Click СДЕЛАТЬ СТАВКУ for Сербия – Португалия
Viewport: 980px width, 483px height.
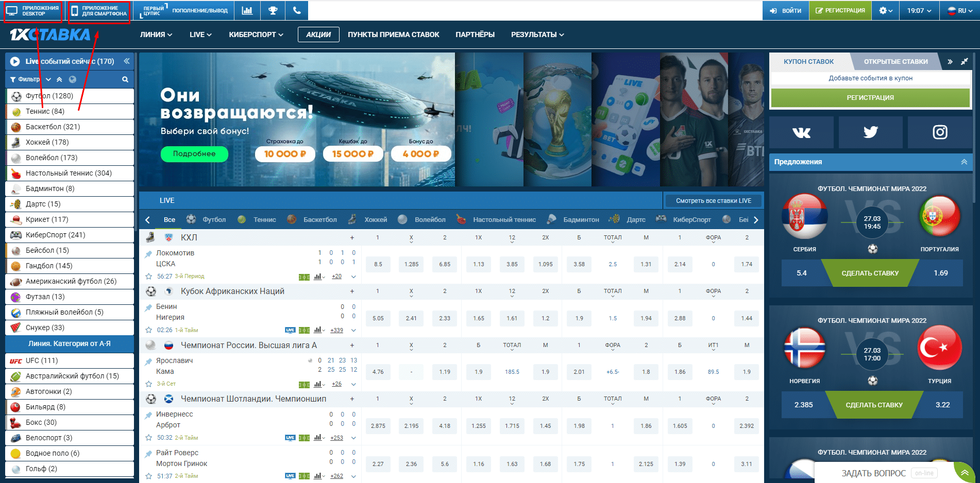(x=870, y=273)
